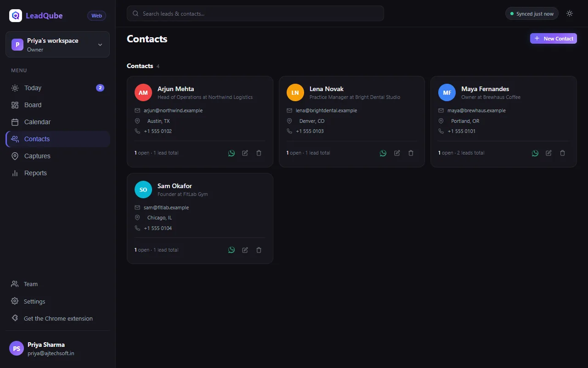Click the AM avatar of Arjun Mehta

143,92
